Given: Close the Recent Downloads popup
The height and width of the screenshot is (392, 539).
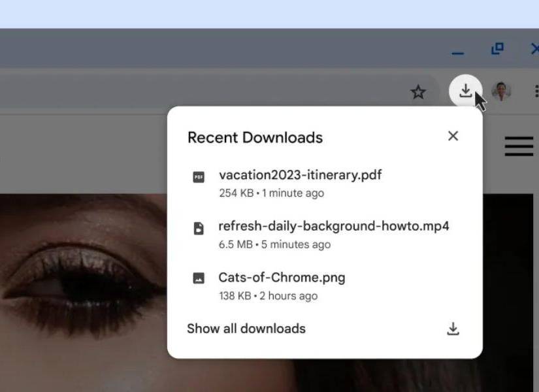Looking at the screenshot, I should pos(453,136).
